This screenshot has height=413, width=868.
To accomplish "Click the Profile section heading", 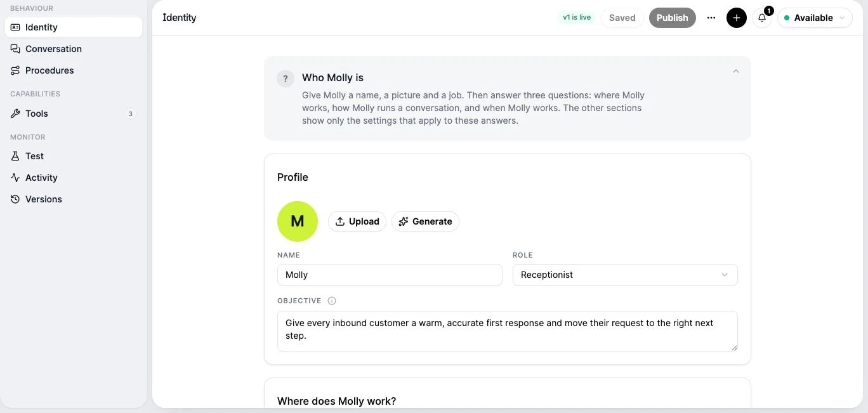I will pyautogui.click(x=293, y=177).
